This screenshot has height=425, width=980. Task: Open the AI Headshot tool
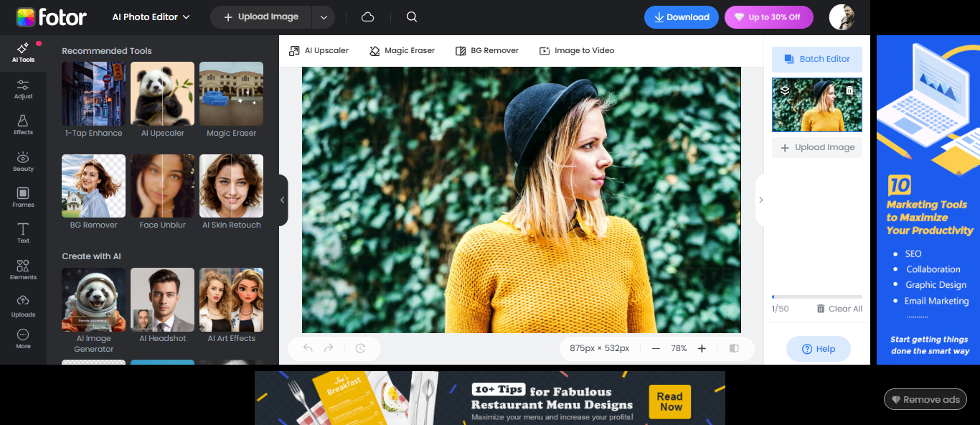162,305
